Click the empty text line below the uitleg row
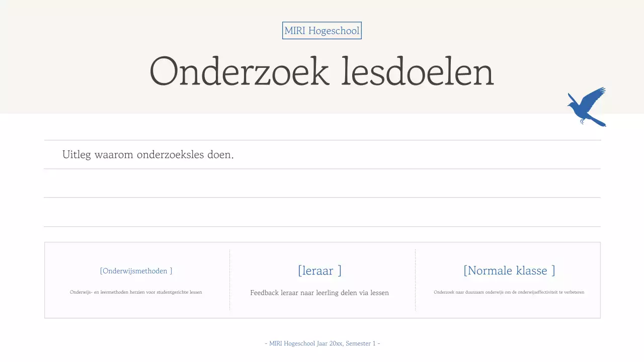The height and width of the screenshot is (362, 644). coord(322,183)
